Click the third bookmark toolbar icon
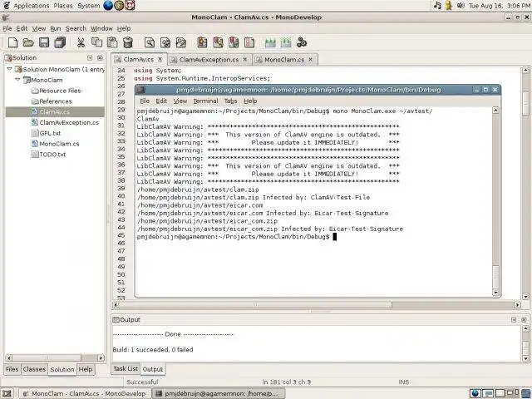The width and height of the screenshot is (532, 399). click(234, 42)
